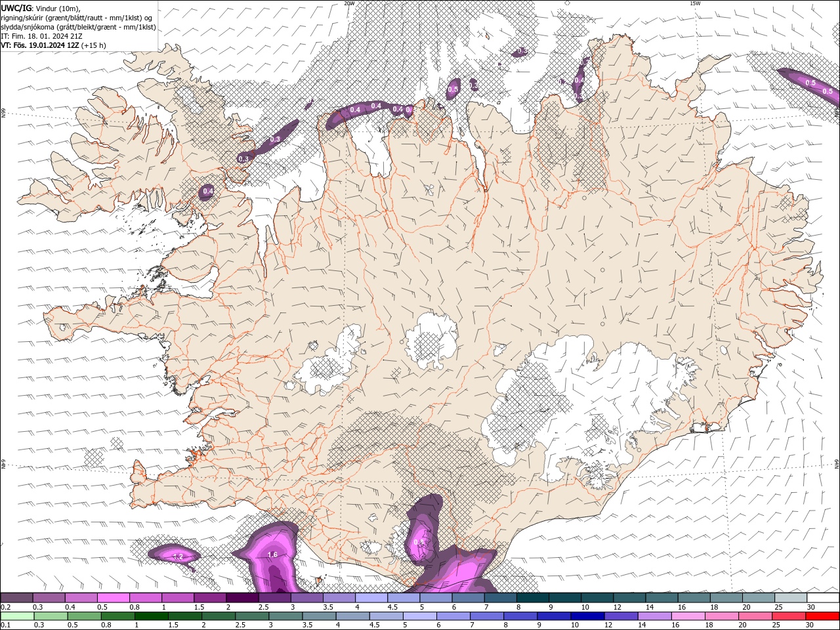
Task: Select the upper-row swatch labeled 12
Action: 629,598
